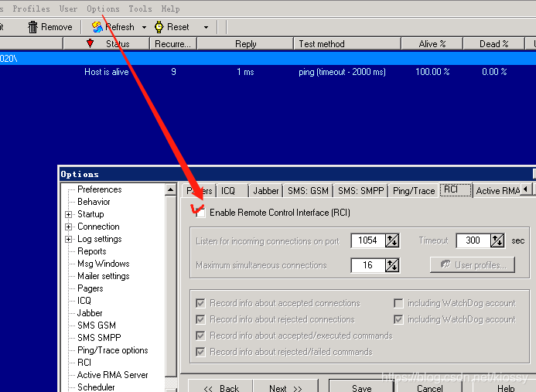
Task: Enable Remote Control Interface (RCI) checkbox
Action: tap(200, 213)
